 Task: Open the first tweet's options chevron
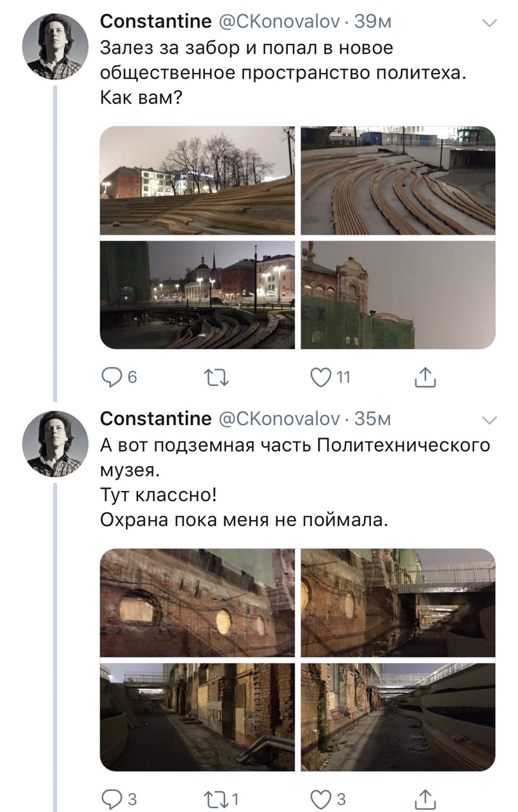[489, 23]
